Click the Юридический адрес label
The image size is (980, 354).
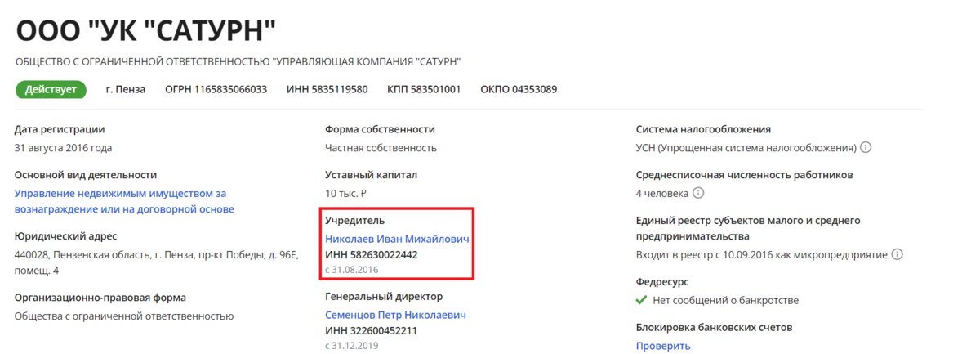pyautogui.click(x=65, y=236)
